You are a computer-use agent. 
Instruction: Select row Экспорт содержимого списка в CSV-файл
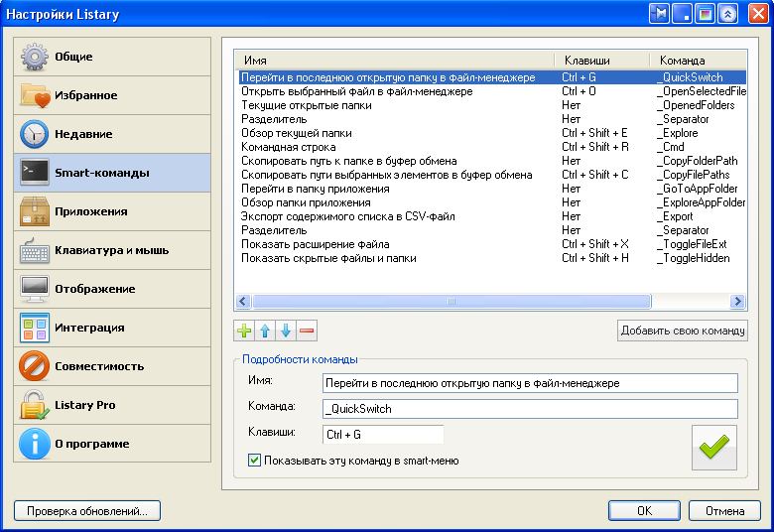coord(492,216)
